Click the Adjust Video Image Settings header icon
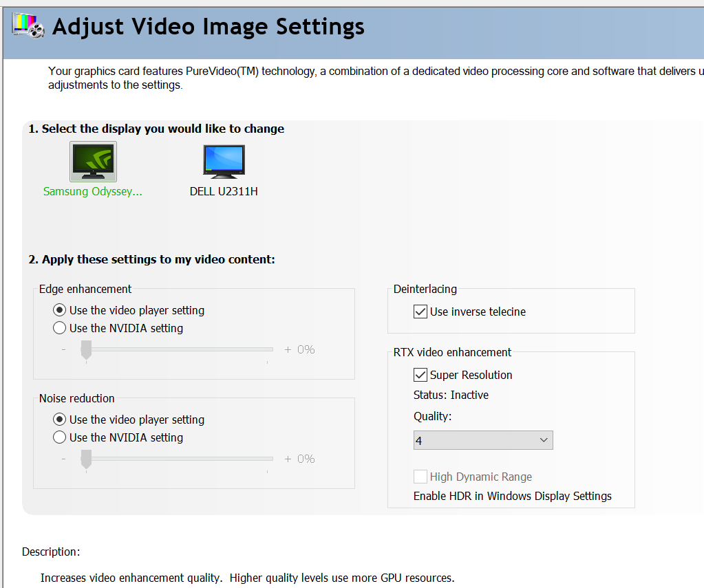 pyautogui.click(x=28, y=26)
